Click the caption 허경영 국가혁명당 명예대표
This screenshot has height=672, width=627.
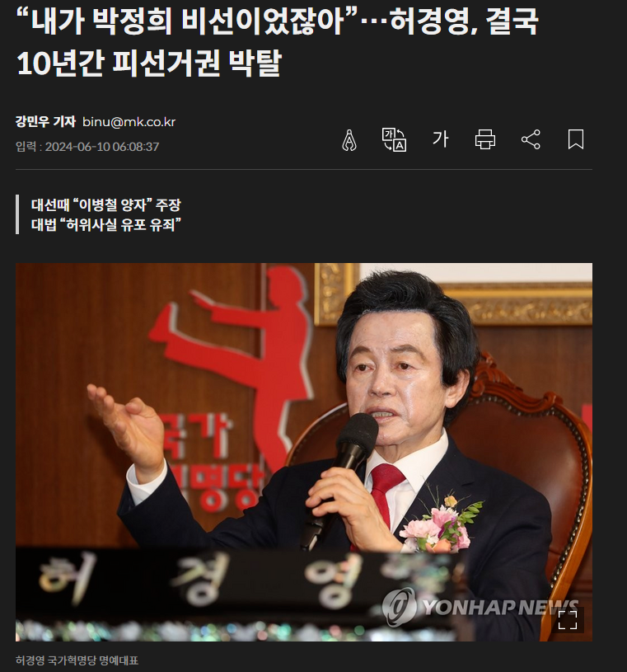77,660
